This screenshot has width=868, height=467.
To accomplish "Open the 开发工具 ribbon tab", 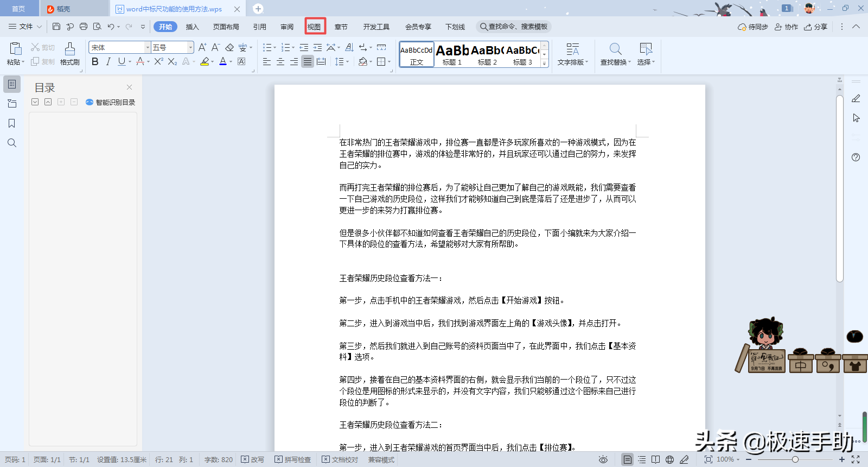I will pos(376,27).
